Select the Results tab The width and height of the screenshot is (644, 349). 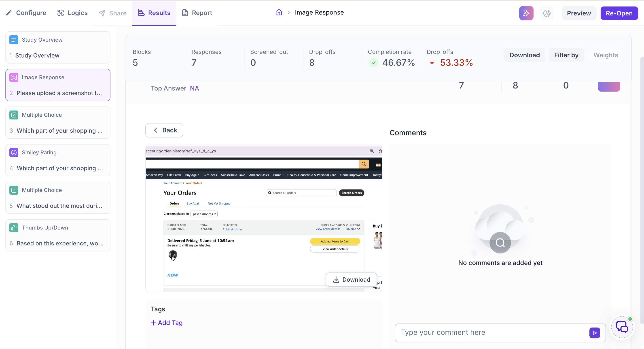(154, 13)
